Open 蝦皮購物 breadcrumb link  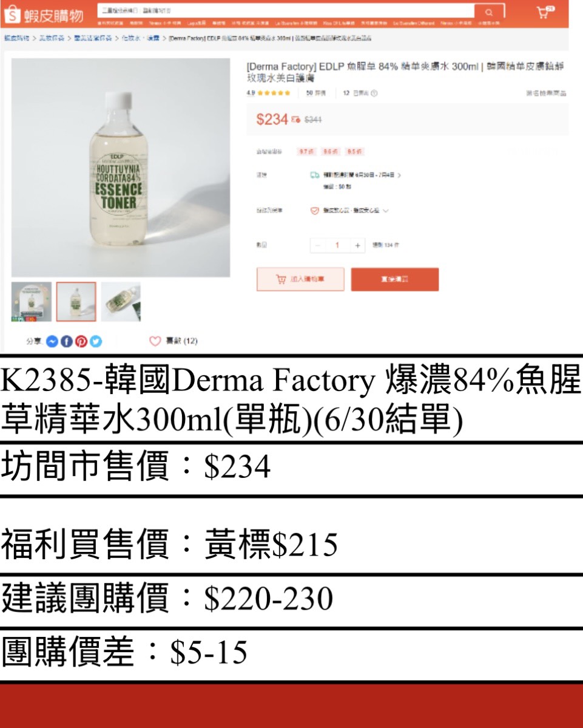17,38
